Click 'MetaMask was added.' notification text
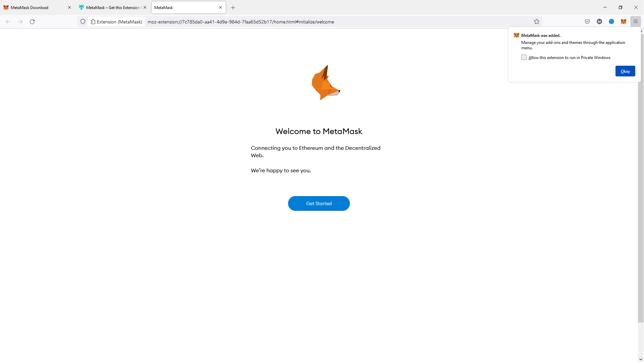The image size is (644, 363). (541, 36)
